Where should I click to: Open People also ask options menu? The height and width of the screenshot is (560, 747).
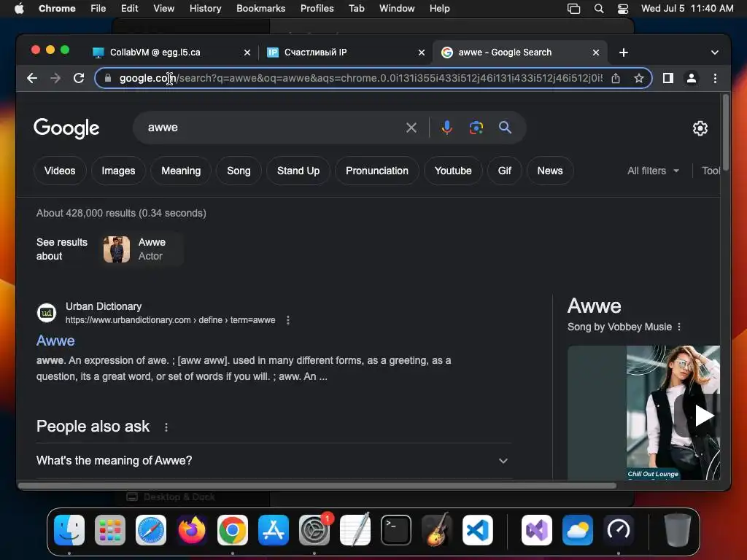tap(166, 427)
